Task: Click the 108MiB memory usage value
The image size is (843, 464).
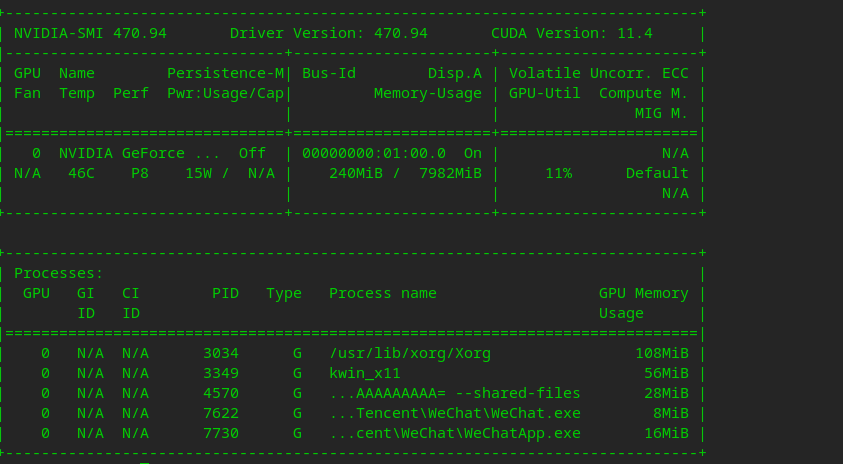Action: pos(662,353)
